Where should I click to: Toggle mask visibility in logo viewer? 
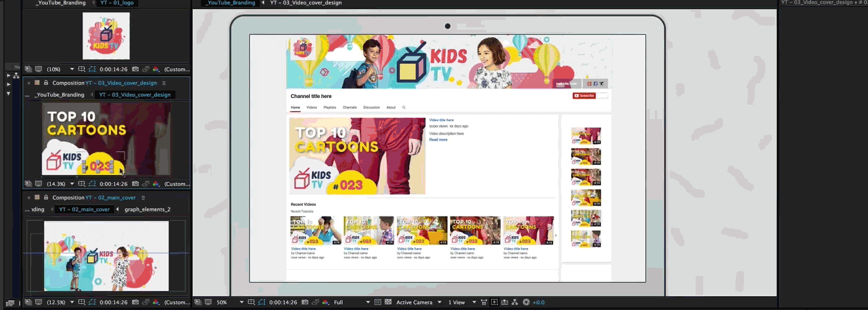92,69
